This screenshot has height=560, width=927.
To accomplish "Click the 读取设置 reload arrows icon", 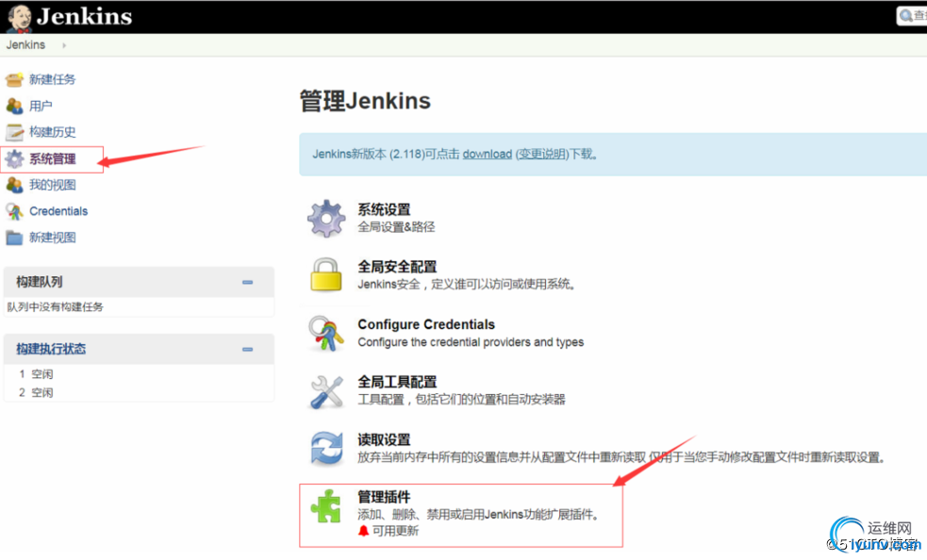I will 326,448.
